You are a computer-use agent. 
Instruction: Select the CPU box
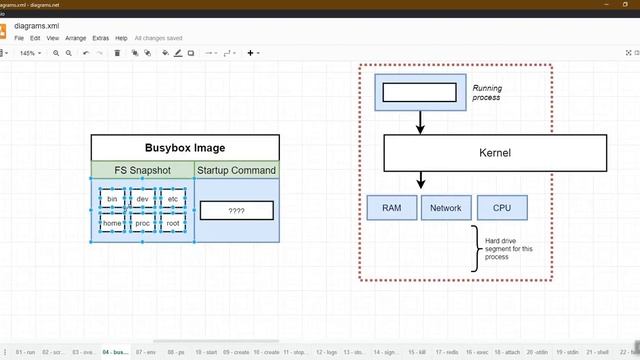[502, 208]
